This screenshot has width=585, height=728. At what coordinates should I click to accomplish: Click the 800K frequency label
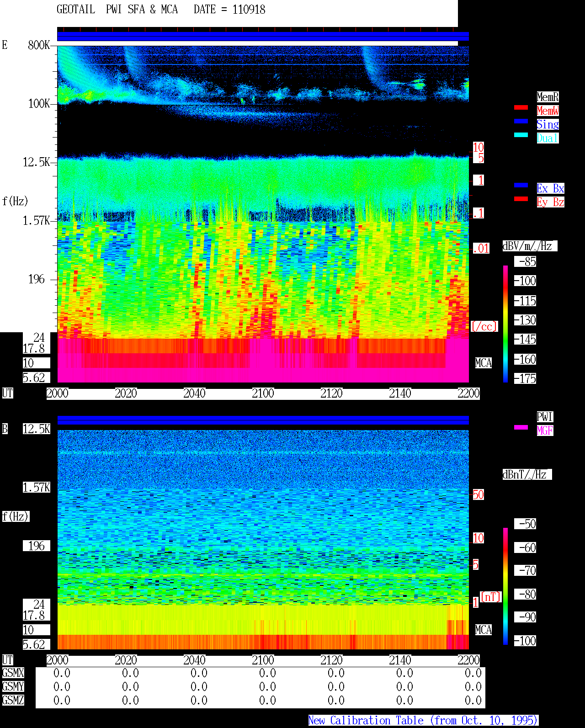tap(39, 45)
